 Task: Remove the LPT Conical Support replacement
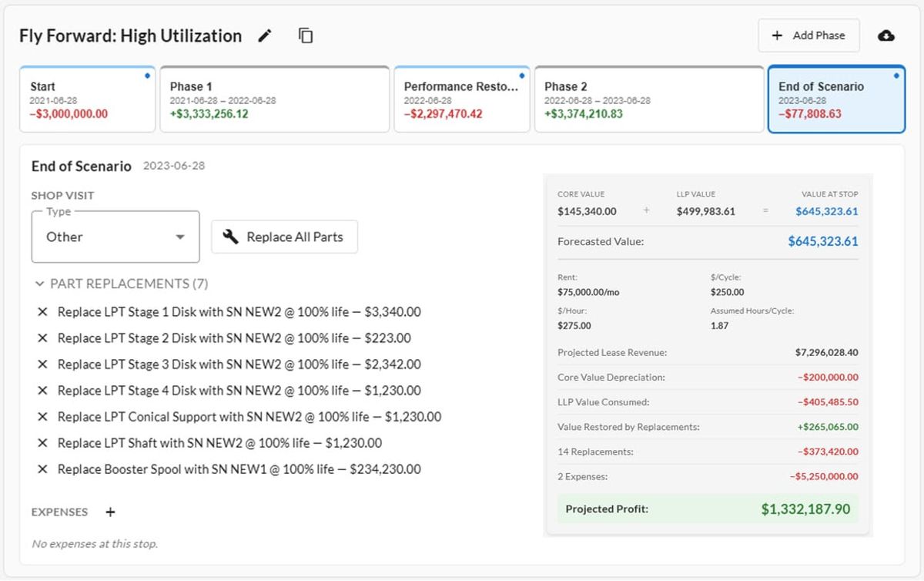click(x=42, y=417)
